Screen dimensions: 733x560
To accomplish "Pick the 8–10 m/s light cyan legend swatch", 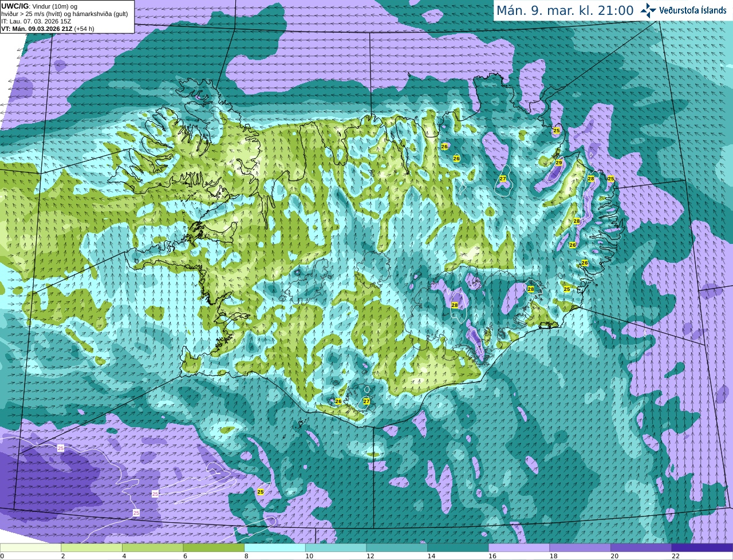I will pyautogui.click(x=275, y=547).
